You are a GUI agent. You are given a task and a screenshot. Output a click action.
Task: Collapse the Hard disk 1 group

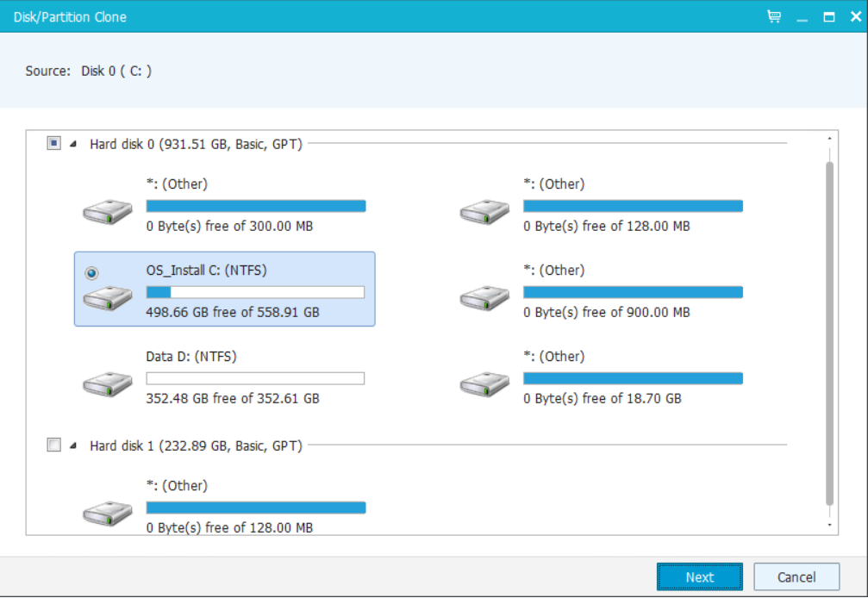[x=73, y=445]
